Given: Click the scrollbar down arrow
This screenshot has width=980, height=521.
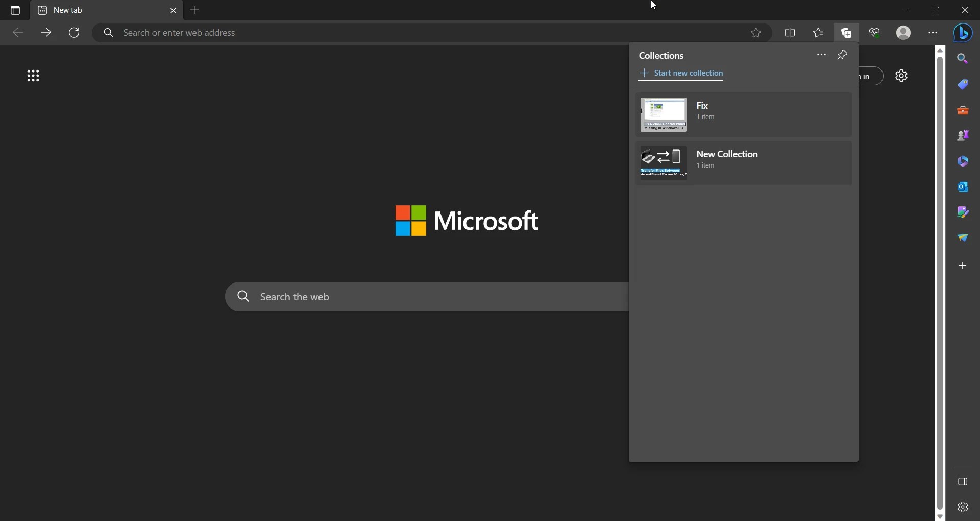Looking at the screenshot, I should 941,516.
